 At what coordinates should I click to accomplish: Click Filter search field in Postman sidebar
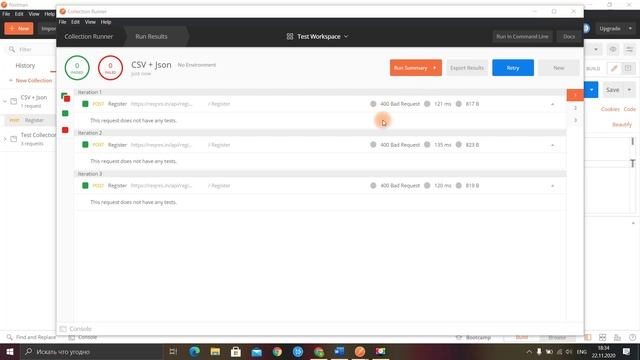pyautogui.click(x=31, y=49)
